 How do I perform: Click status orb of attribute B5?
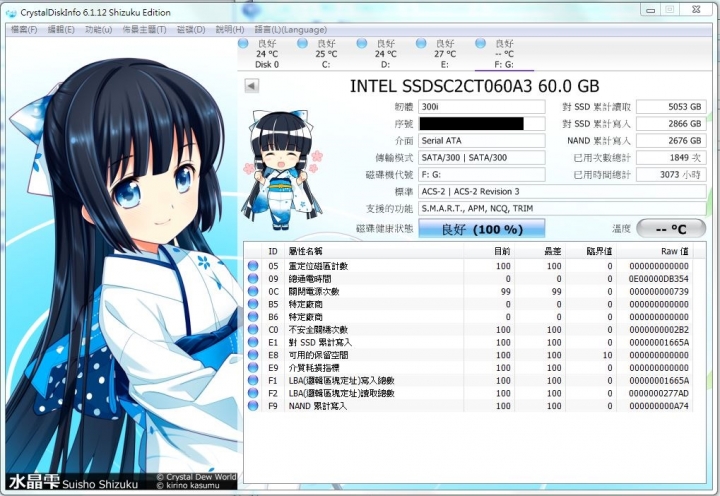click(x=253, y=304)
